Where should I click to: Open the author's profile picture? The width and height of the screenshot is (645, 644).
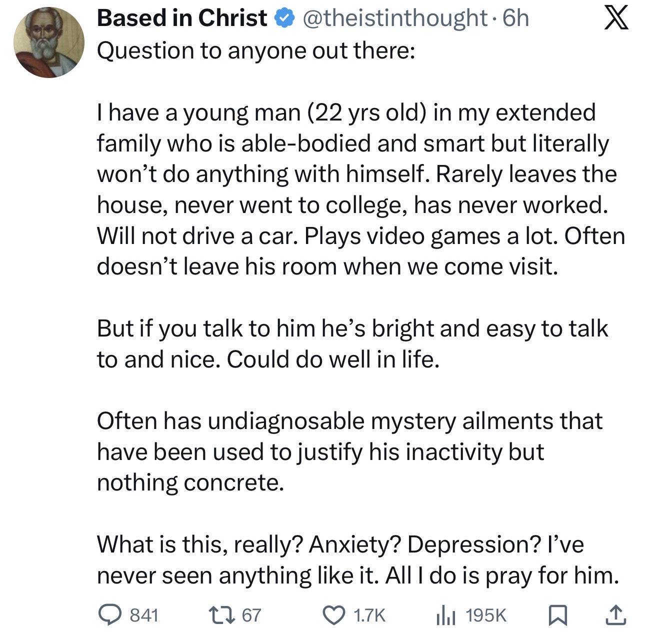click(49, 42)
